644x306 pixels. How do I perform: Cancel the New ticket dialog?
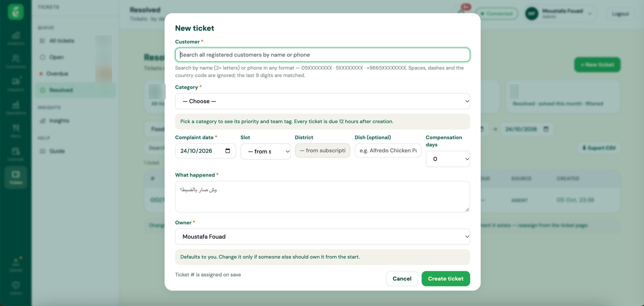[402, 278]
